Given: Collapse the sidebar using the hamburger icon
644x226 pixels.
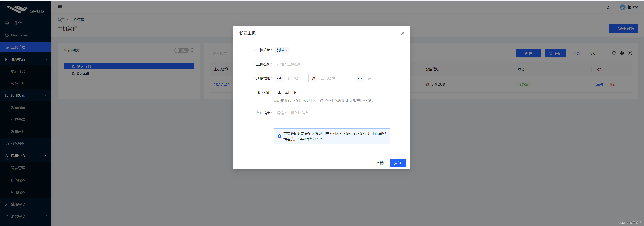Looking at the screenshot, I should pyautogui.click(x=60, y=7).
